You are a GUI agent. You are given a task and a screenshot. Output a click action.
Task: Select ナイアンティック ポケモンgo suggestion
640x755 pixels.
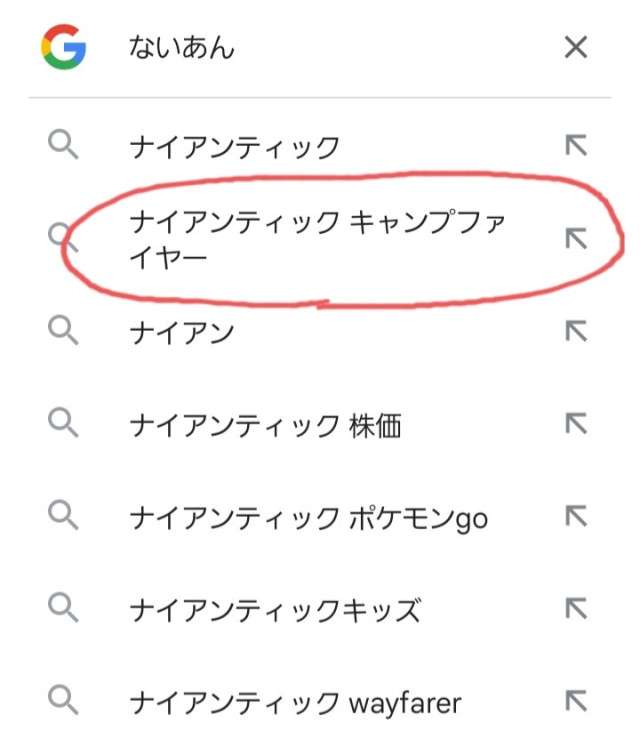[x=308, y=519]
